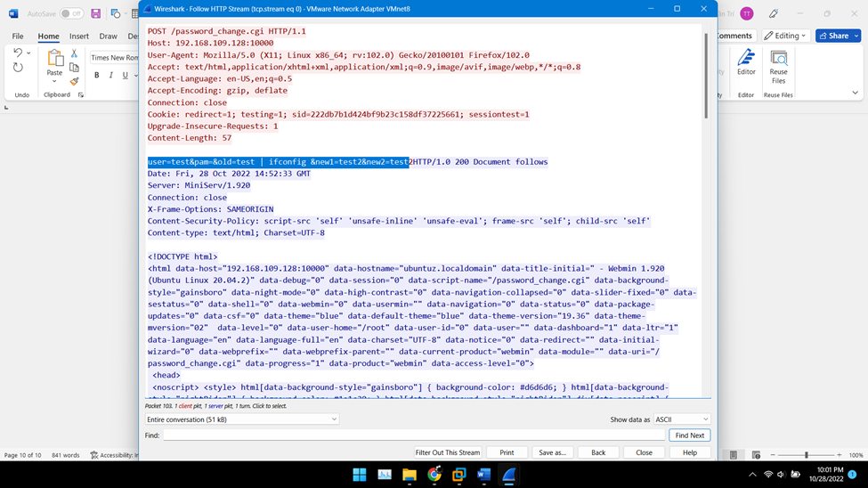Click the Print button in Wireshark dialog

click(507, 452)
